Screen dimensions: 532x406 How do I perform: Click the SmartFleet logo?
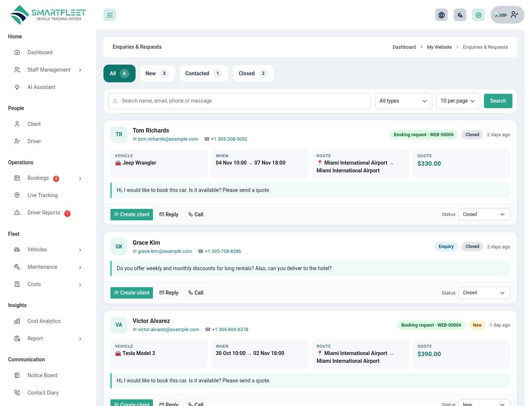(x=48, y=15)
